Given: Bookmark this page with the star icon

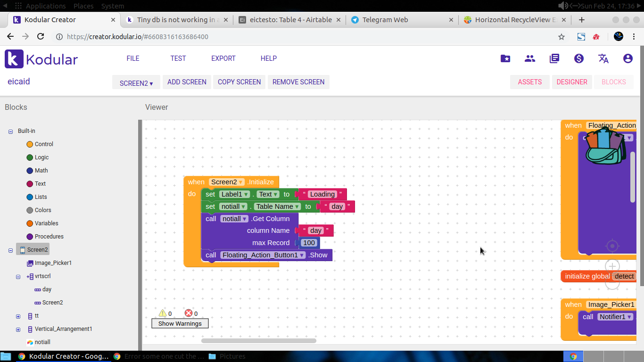Looking at the screenshot, I should pos(561,37).
